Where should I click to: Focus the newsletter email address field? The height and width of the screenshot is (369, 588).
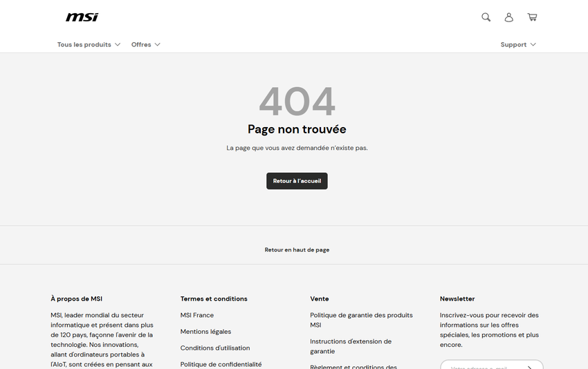click(481, 366)
